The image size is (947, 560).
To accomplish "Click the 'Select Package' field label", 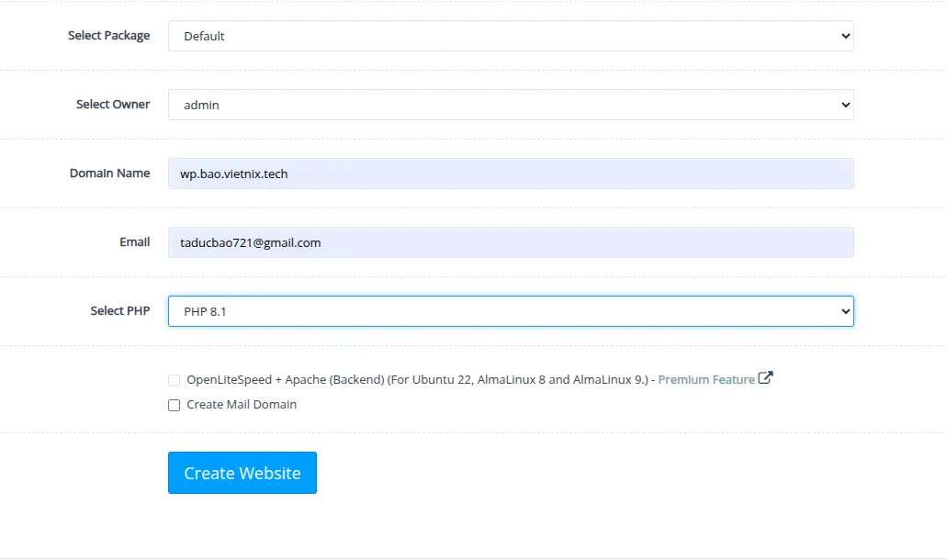I will coord(108,36).
